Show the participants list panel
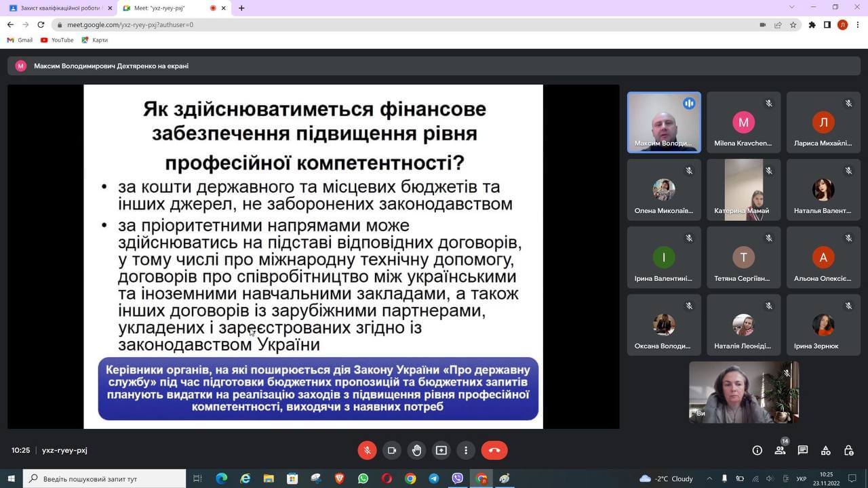The image size is (868, 488). point(780,450)
